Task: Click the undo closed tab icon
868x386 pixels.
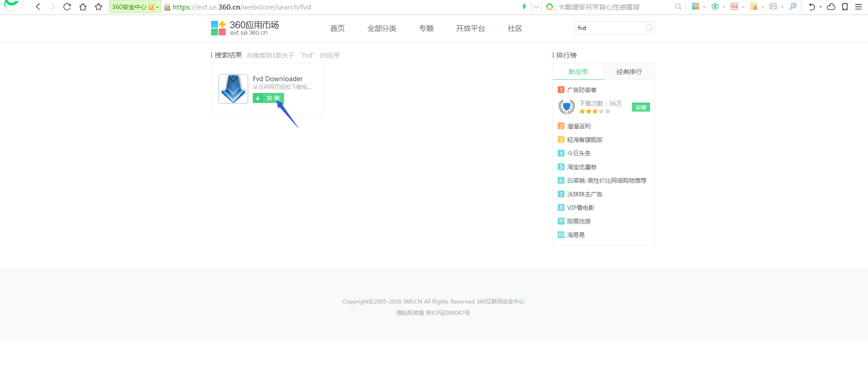Action: tap(812, 7)
